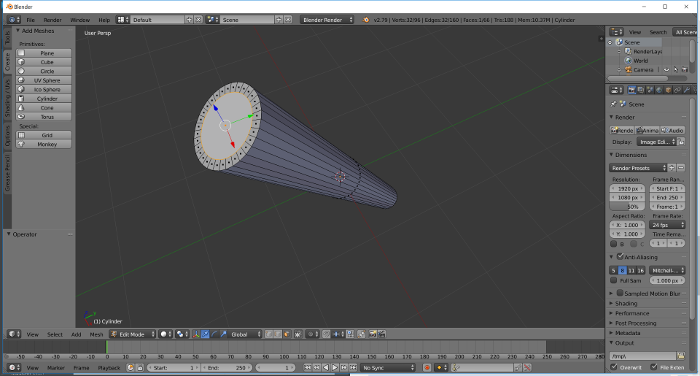
Task: Open the Add menu in 3D view header
Action: (76, 334)
